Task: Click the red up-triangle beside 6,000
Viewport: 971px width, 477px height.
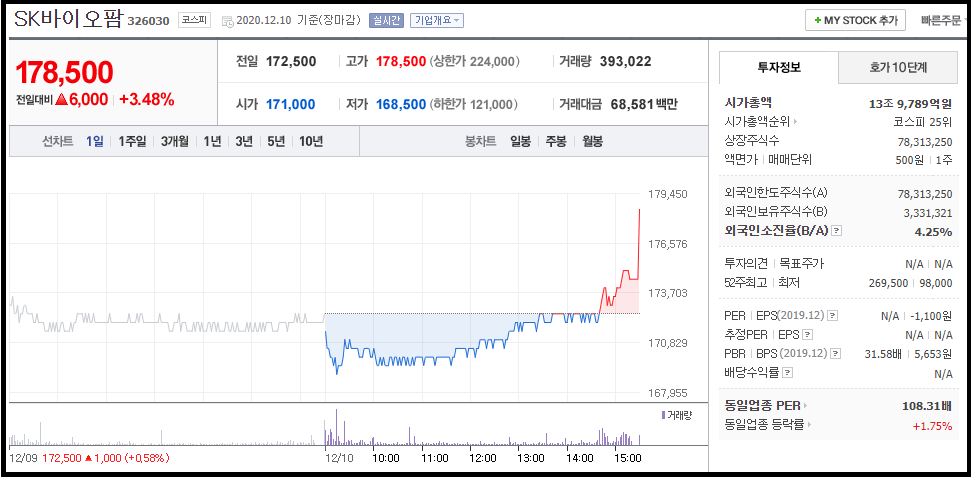Action: [61, 99]
